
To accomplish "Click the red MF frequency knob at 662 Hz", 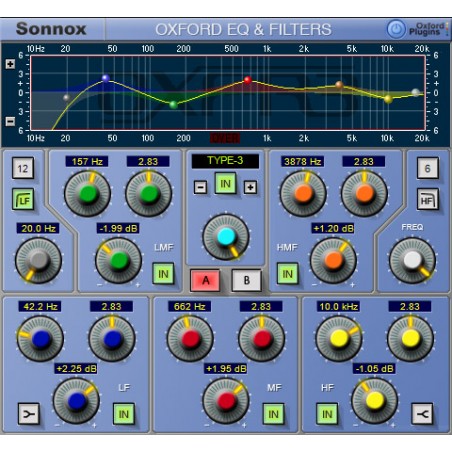I will [x=190, y=339].
